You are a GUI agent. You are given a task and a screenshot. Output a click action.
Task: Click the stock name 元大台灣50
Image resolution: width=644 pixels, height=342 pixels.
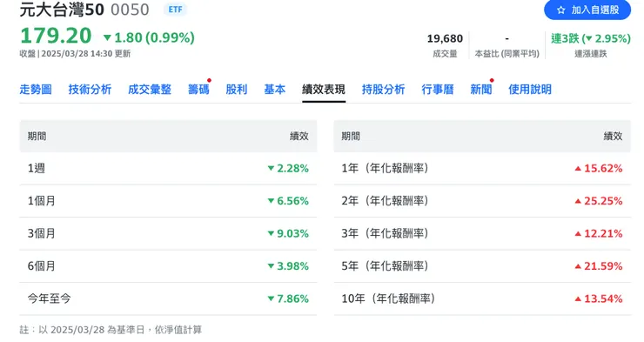click(x=62, y=10)
